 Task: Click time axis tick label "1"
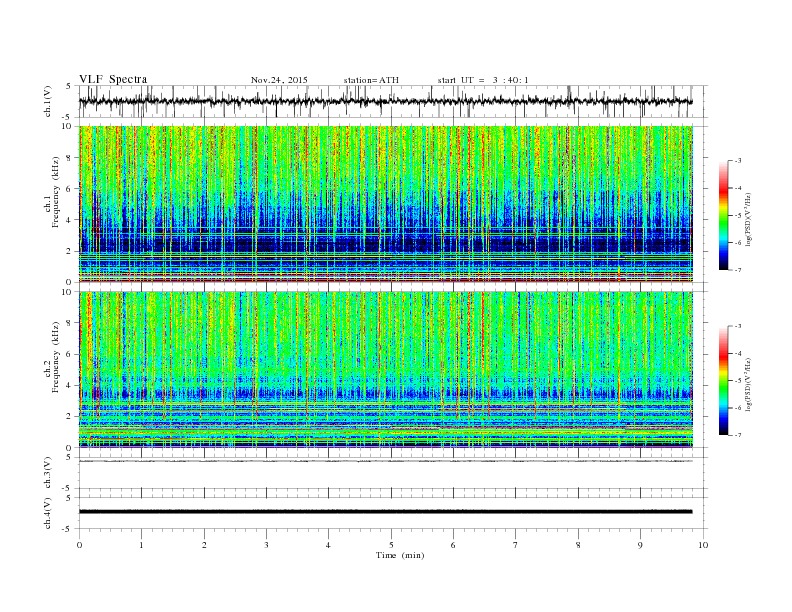pos(141,545)
